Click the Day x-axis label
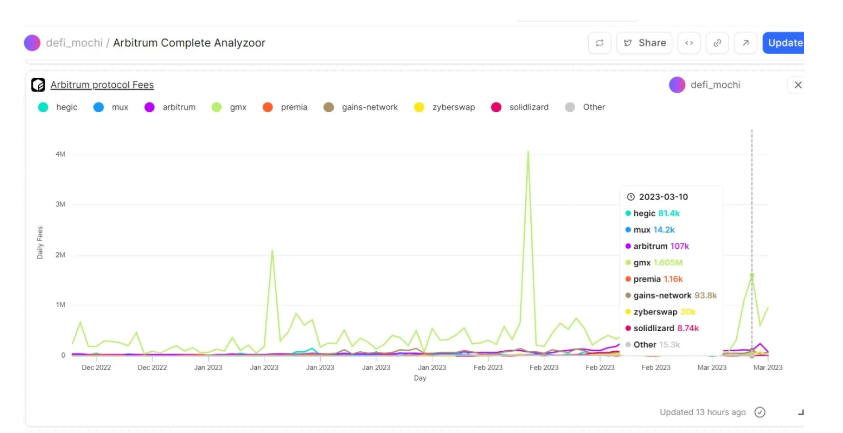 click(420, 378)
